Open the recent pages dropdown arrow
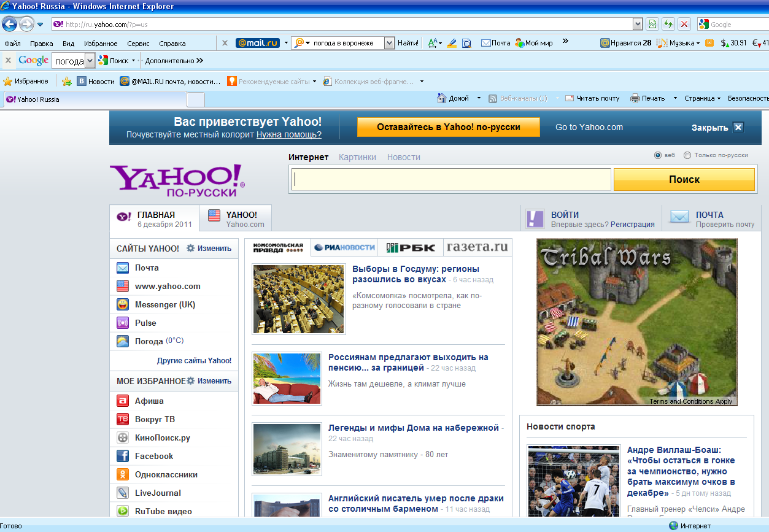 click(41, 25)
